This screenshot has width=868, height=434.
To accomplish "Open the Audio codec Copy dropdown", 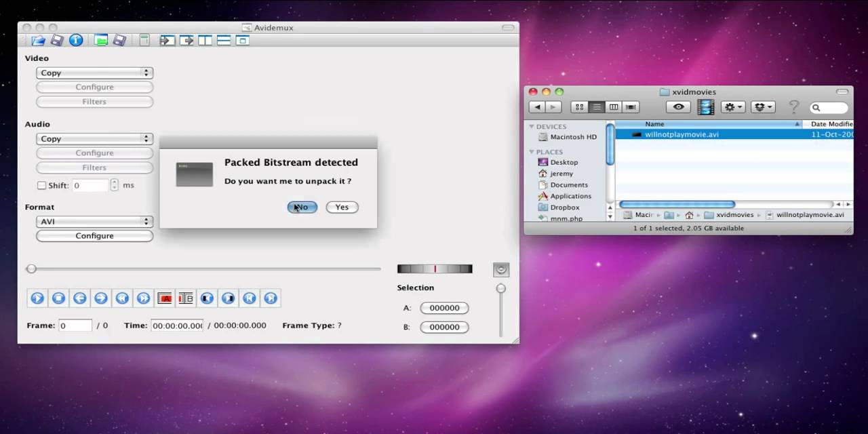I will (94, 138).
